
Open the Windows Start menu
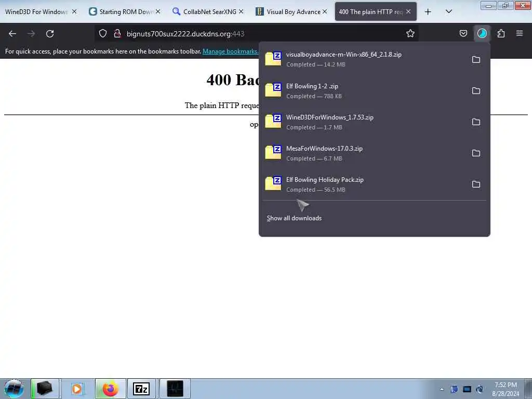(x=14, y=389)
